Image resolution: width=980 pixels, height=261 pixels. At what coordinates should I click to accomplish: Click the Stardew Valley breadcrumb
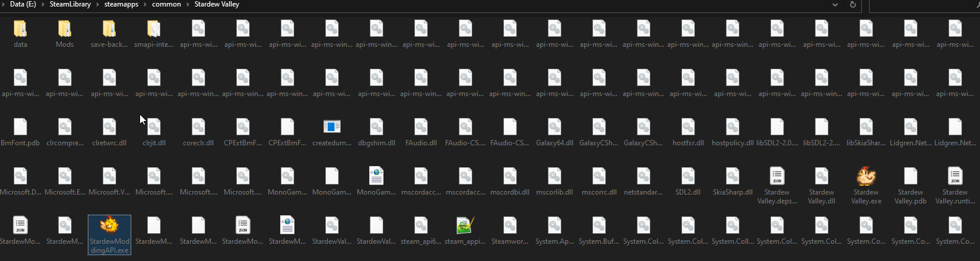[x=217, y=4]
